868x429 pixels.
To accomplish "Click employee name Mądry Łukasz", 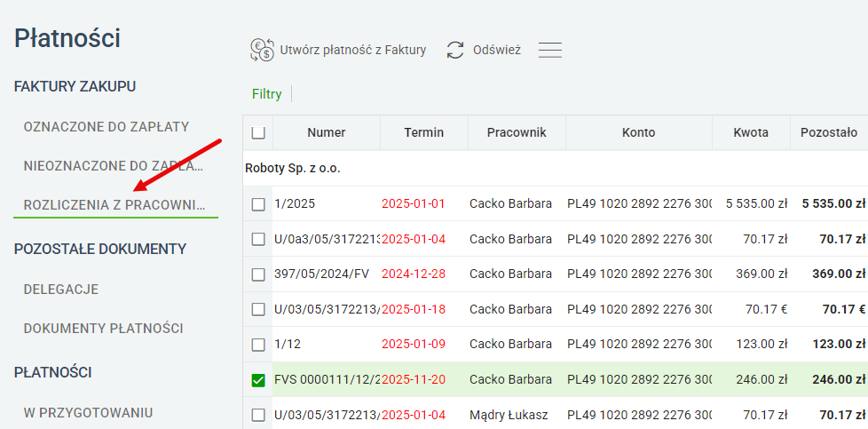I will click(510, 415).
